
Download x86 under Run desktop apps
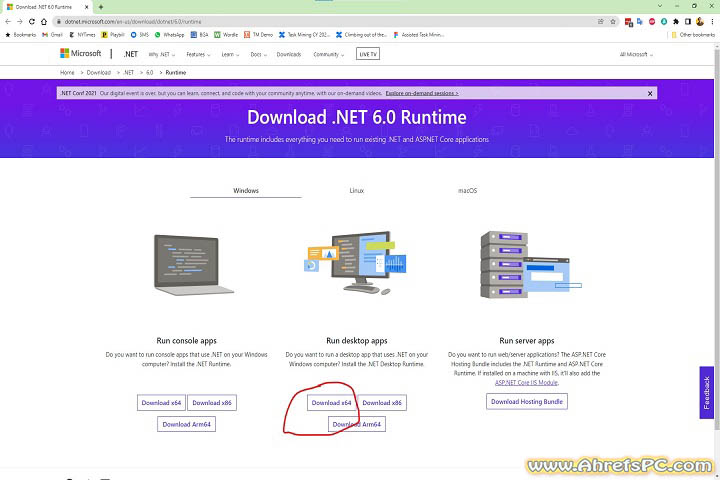pos(382,402)
